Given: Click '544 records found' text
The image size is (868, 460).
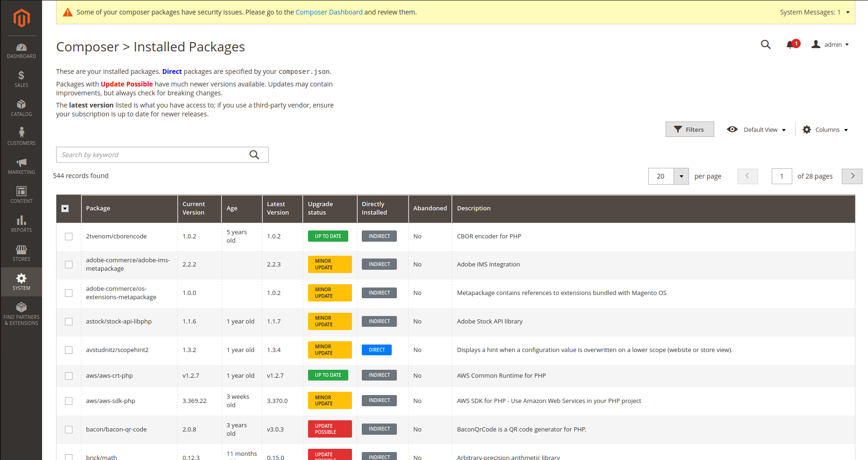Looking at the screenshot, I should pos(80,176).
